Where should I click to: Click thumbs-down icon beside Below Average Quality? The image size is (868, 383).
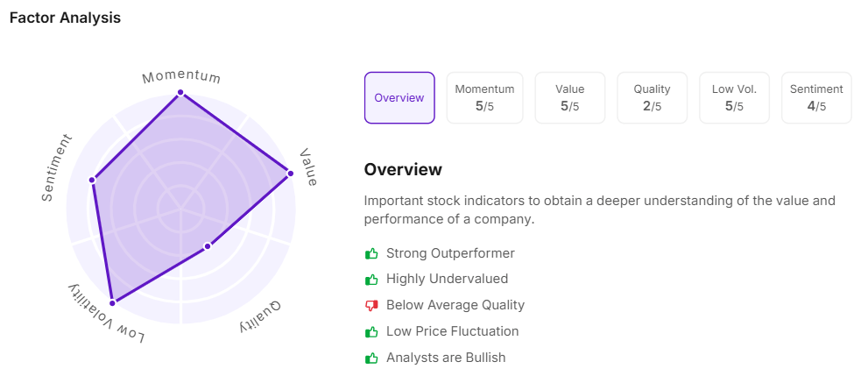coord(371,305)
